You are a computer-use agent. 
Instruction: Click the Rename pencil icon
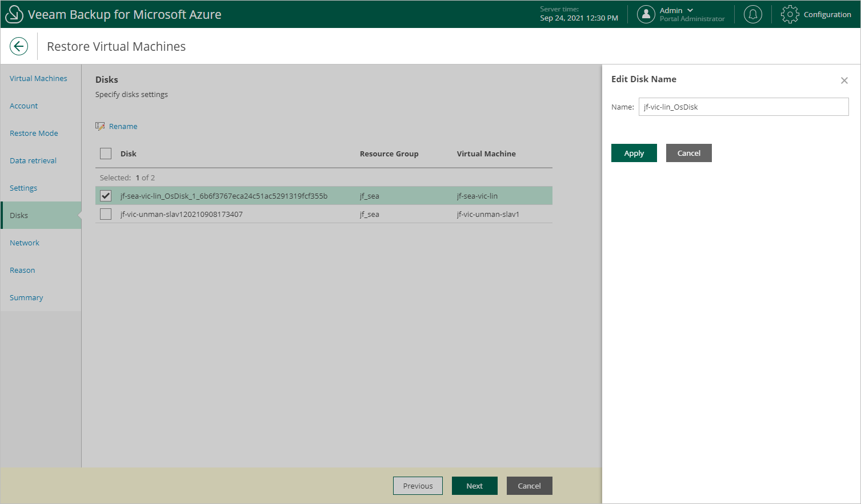pos(100,126)
